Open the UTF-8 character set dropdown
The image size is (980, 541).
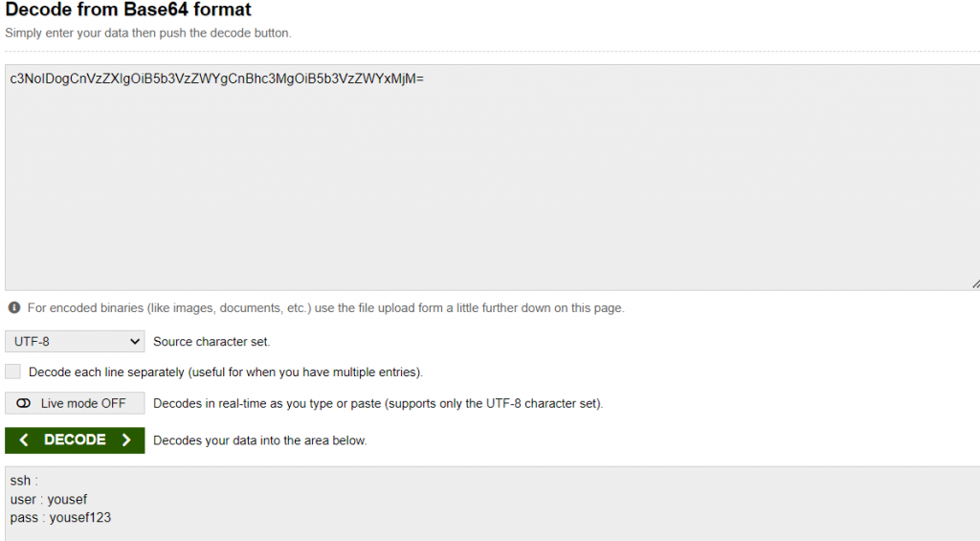(x=75, y=341)
